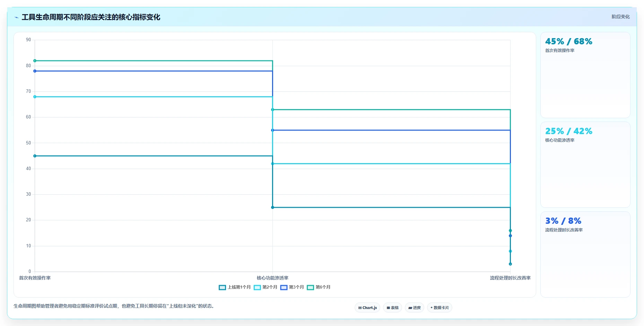The height and width of the screenshot is (326, 644).
Task: Select the 第6个月 point at 63 on 核心功能渗透率
Action: [x=272, y=109]
